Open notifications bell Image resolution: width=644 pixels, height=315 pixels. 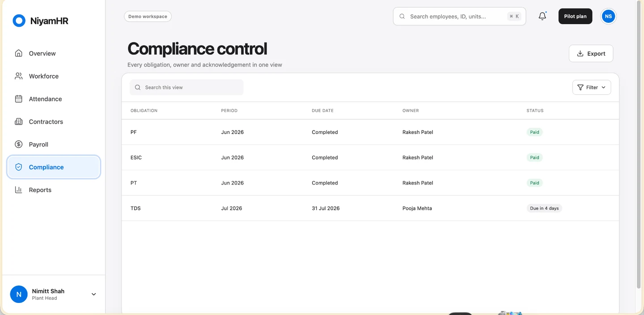tap(542, 16)
